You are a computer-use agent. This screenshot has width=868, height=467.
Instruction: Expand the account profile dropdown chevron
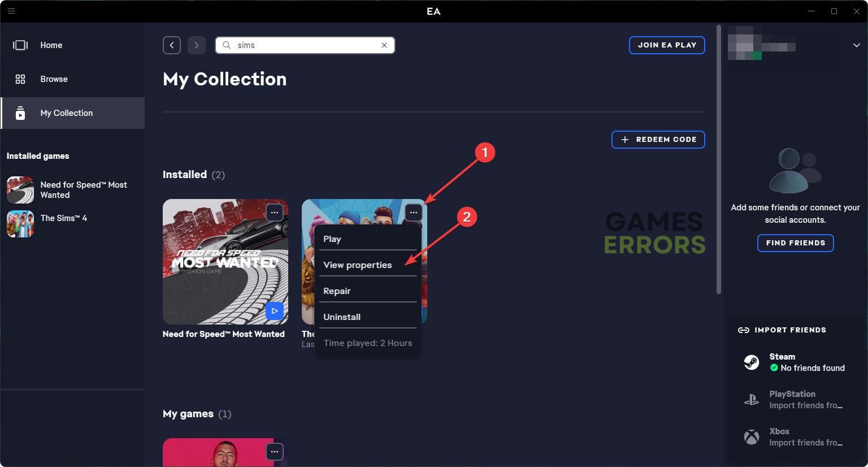coord(856,45)
